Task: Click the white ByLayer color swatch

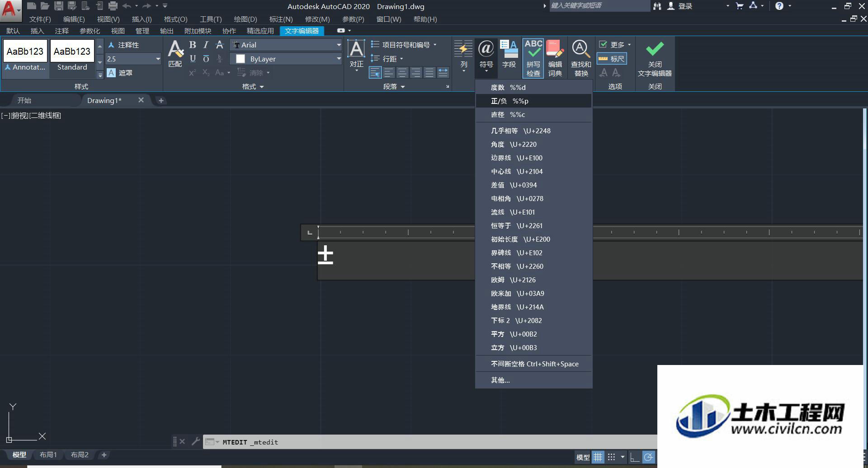Action: [x=241, y=59]
